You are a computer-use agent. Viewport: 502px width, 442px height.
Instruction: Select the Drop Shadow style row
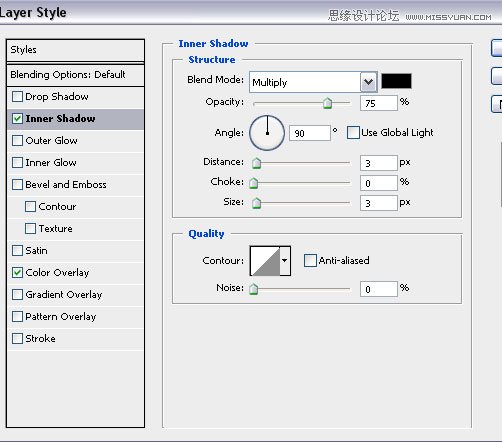click(75, 97)
